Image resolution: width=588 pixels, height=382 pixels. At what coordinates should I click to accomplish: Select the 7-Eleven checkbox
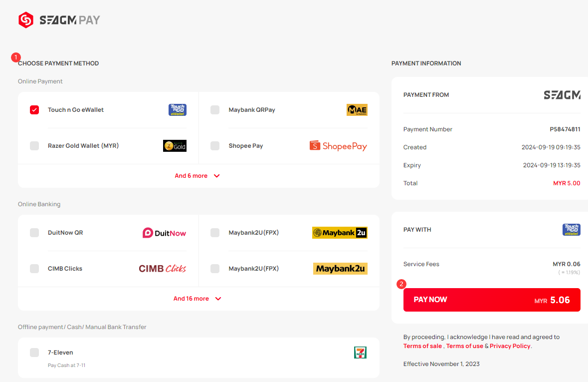click(34, 353)
